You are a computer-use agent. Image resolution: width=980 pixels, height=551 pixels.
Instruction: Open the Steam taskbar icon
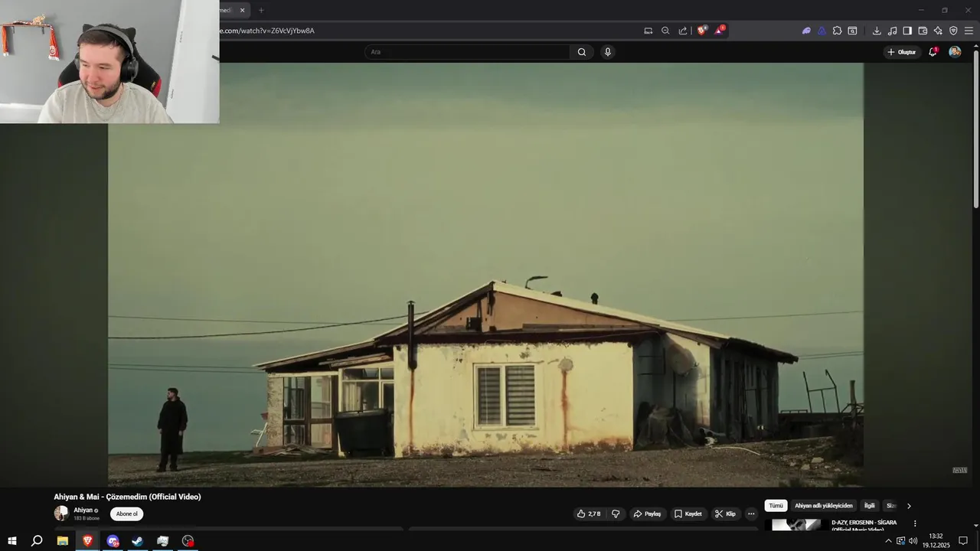(x=138, y=541)
